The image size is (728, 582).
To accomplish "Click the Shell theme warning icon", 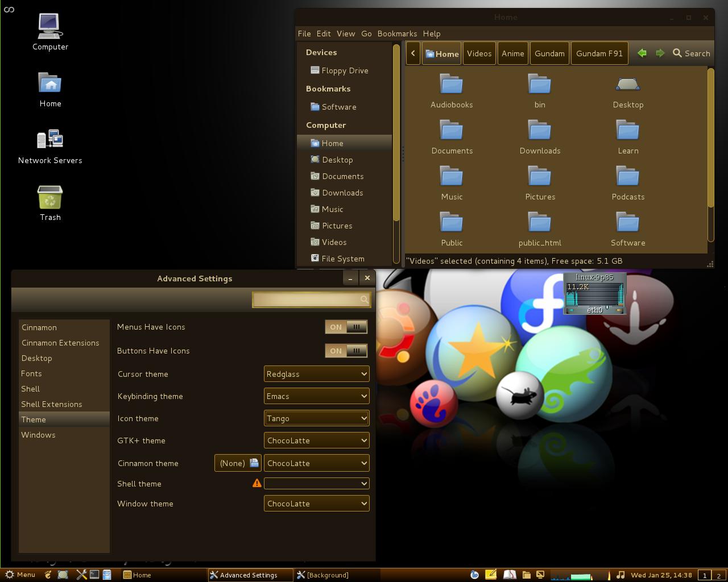I will click(x=257, y=483).
